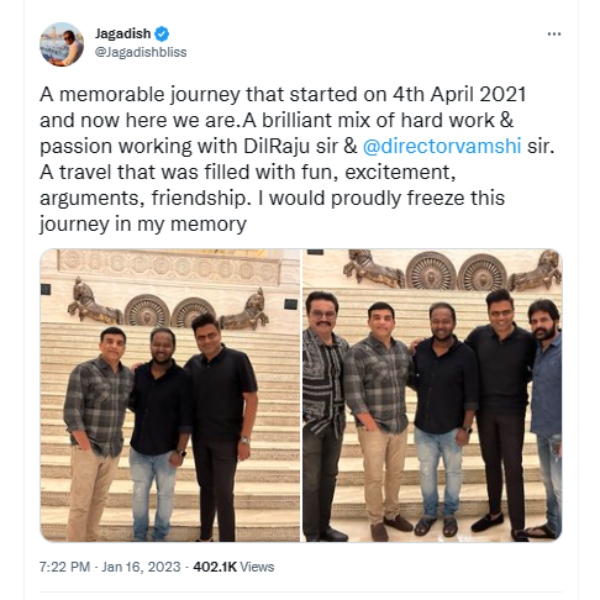Click the text 'DilRaju sir' in the tweet
This screenshot has width=600, height=600.
click(291, 146)
